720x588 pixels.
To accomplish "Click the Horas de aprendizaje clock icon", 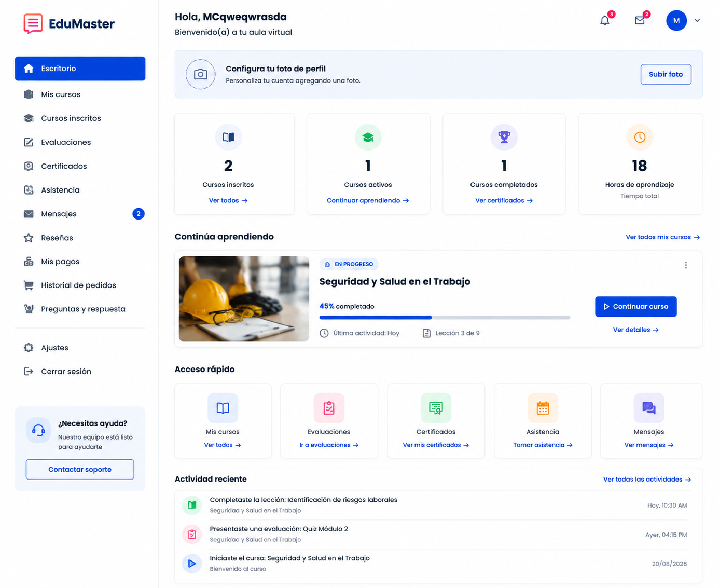I will click(x=640, y=137).
